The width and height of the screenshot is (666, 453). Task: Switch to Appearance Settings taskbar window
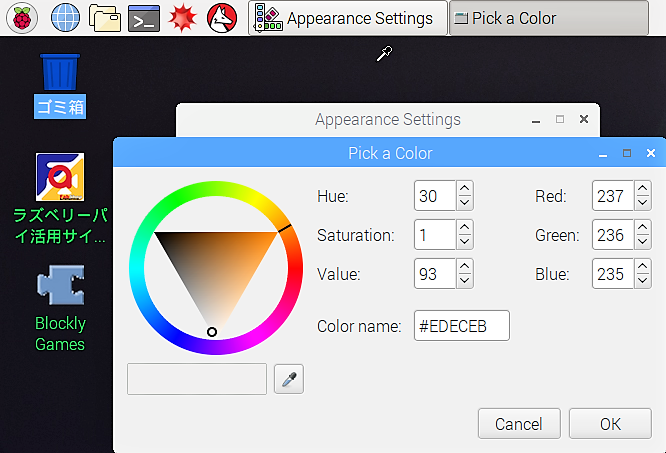pyautogui.click(x=348, y=18)
